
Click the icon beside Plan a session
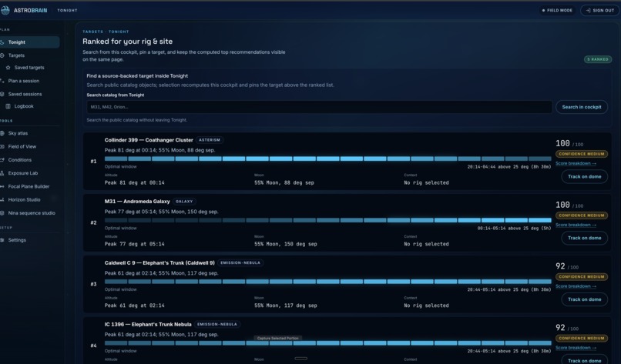(x=2, y=81)
